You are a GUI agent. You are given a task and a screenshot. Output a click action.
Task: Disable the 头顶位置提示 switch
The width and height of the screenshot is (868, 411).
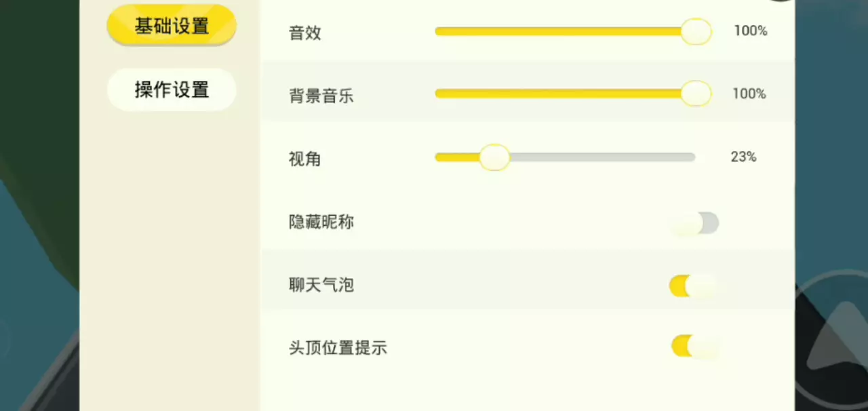695,347
